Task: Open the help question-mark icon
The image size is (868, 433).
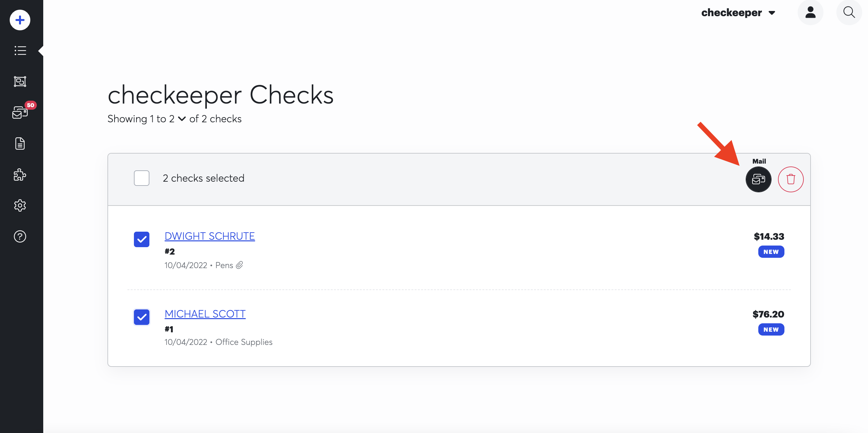Action: tap(20, 237)
